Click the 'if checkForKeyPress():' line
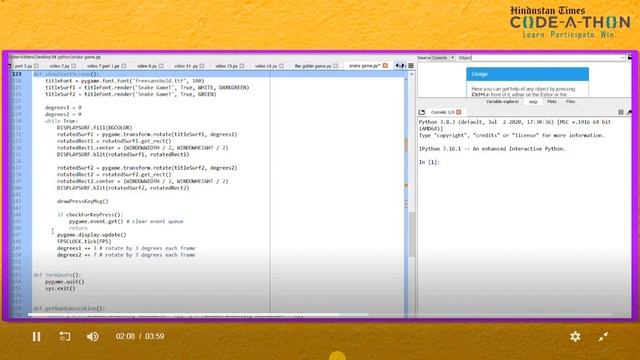Image resolution: width=640 pixels, height=360 pixels. [90, 215]
